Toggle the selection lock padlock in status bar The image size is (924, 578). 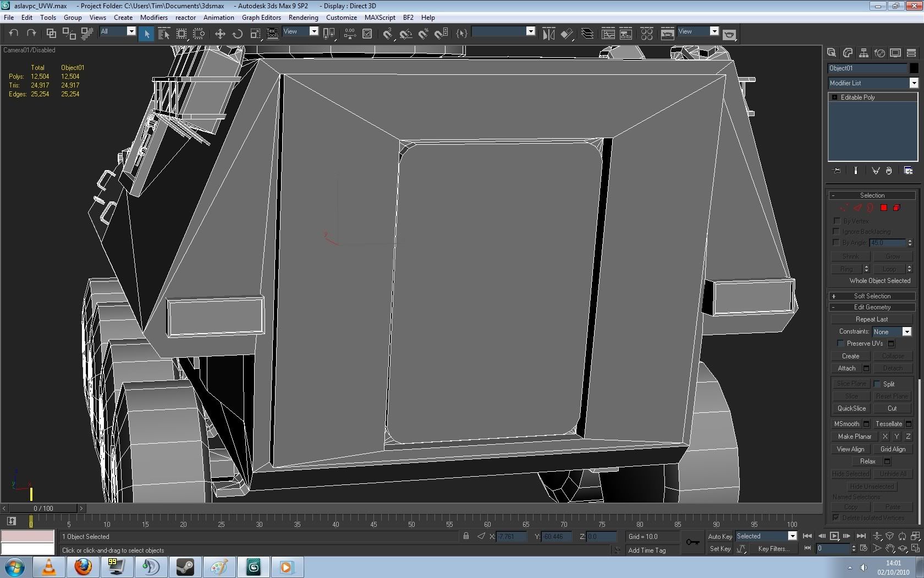tap(466, 536)
